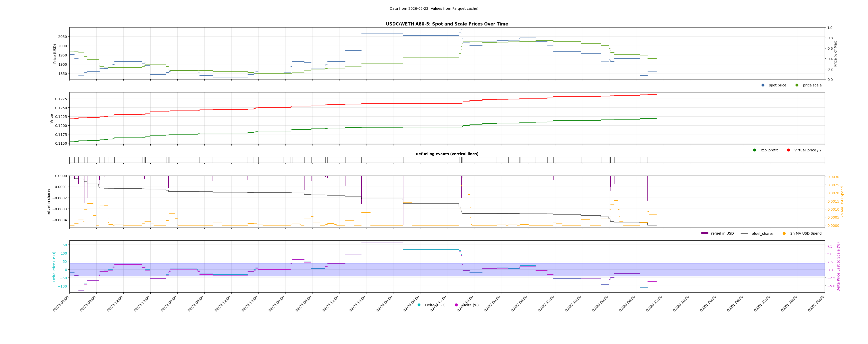Click the 02/23 00:00 x-axis tick label
This screenshot has height=344, width=868.
(x=61, y=304)
